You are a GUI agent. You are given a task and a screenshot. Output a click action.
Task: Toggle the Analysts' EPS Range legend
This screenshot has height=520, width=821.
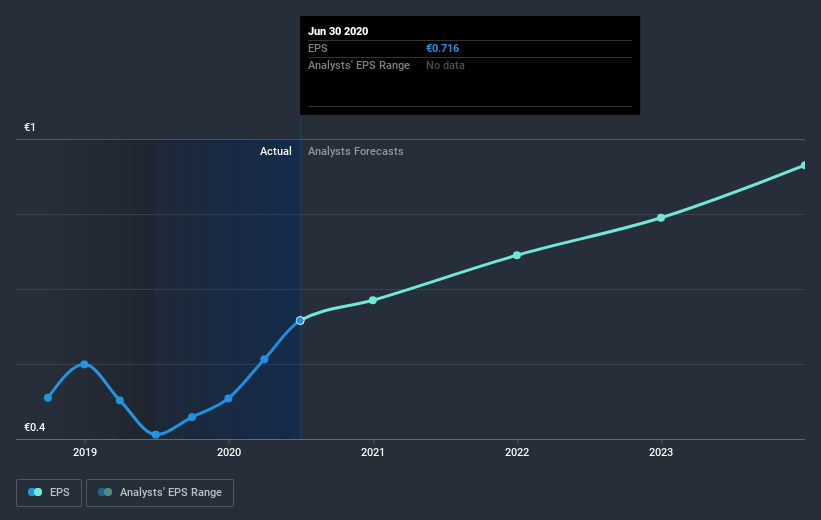(160, 492)
